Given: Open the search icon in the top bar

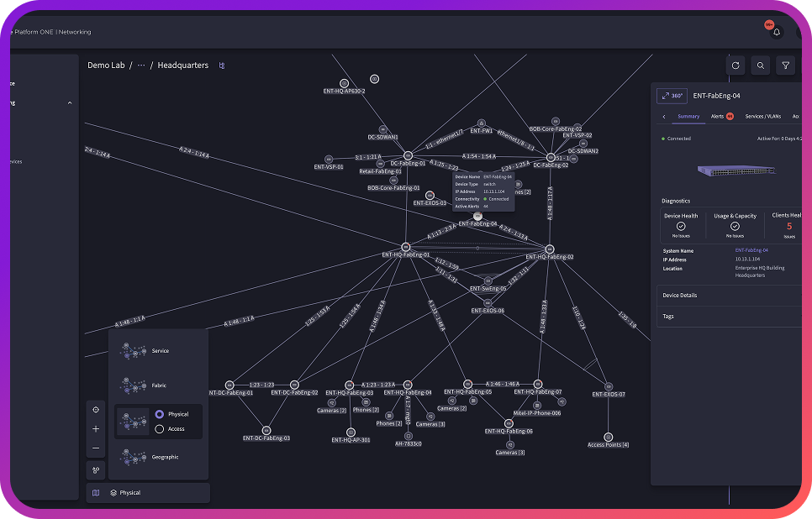Looking at the screenshot, I should tap(760, 65).
